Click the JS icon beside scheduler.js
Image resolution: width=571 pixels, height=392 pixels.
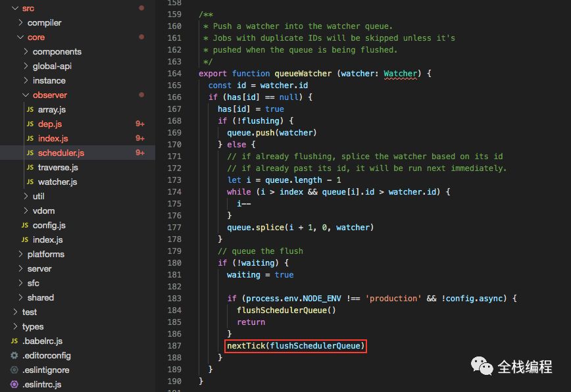[x=30, y=153]
